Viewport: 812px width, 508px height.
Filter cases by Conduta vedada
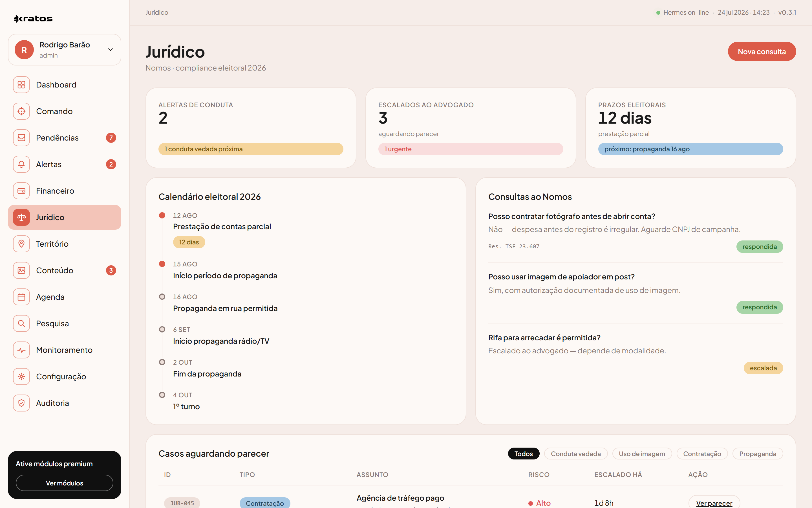pos(576,454)
